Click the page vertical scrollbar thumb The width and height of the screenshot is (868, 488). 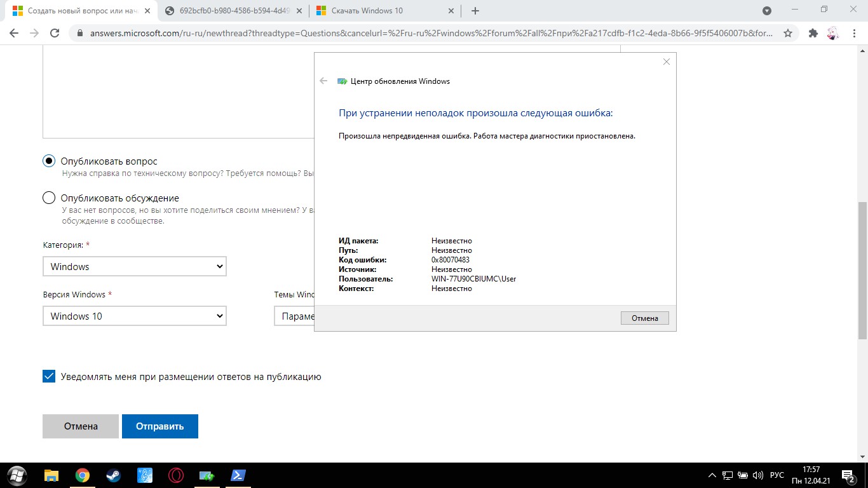click(x=862, y=271)
